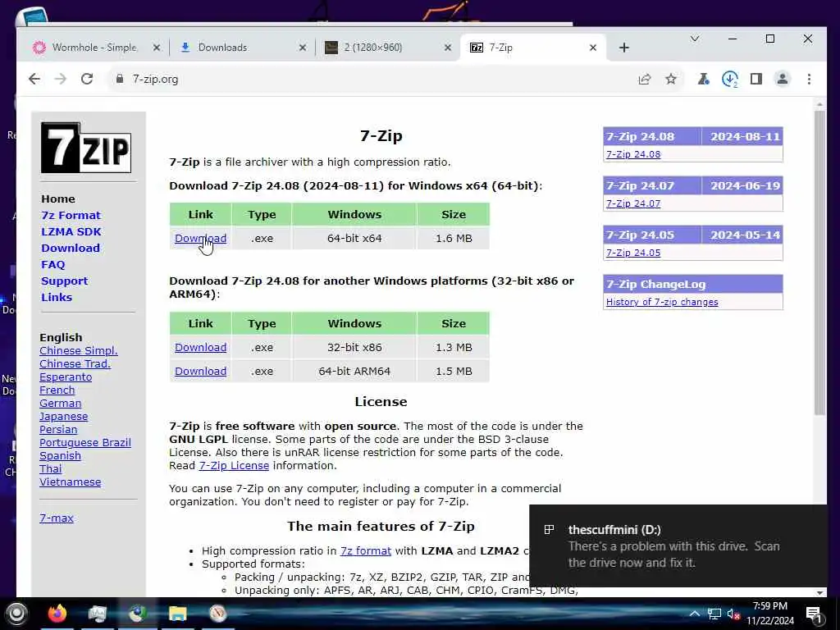Open the 7-Zip 24.07 news link
Screen dimensions: 840x630
633,203
